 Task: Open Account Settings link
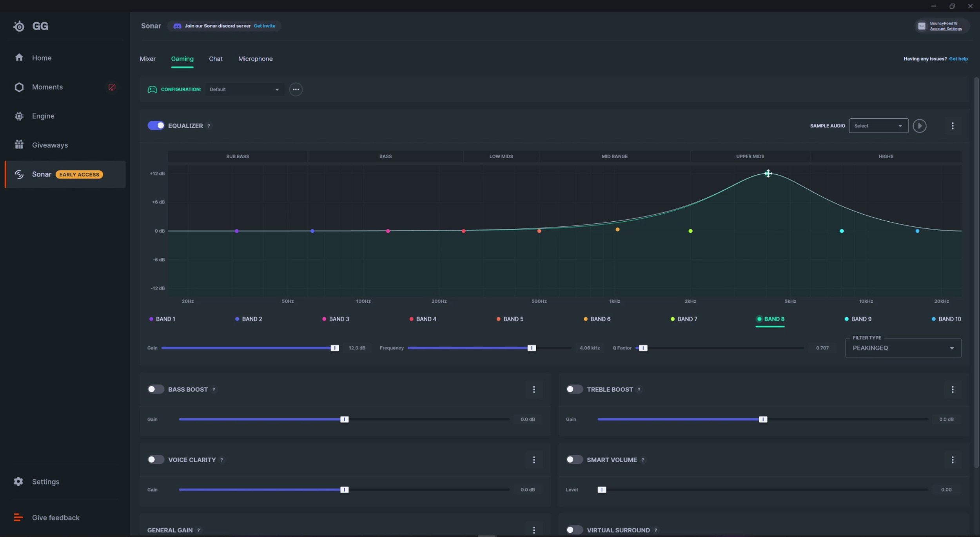(946, 29)
